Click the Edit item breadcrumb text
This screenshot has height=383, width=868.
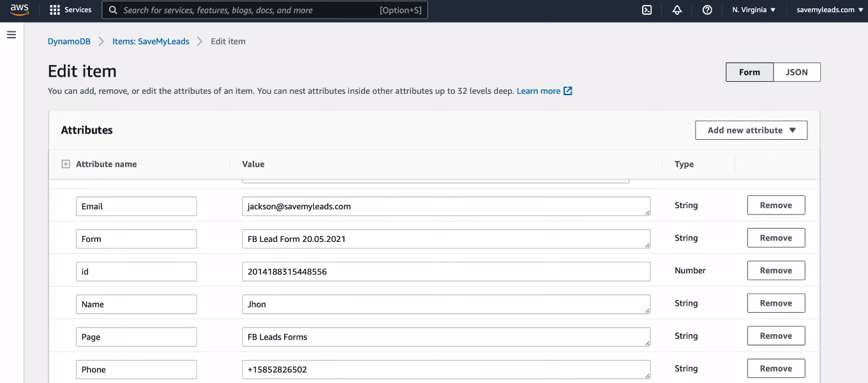click(x=228, y=41)
